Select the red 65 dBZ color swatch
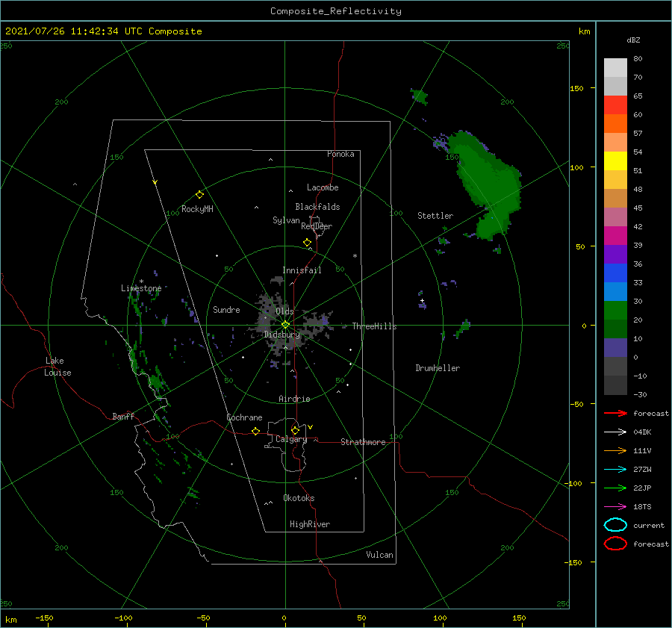This screenshot has width=672, height=628. tap(615, 105)
